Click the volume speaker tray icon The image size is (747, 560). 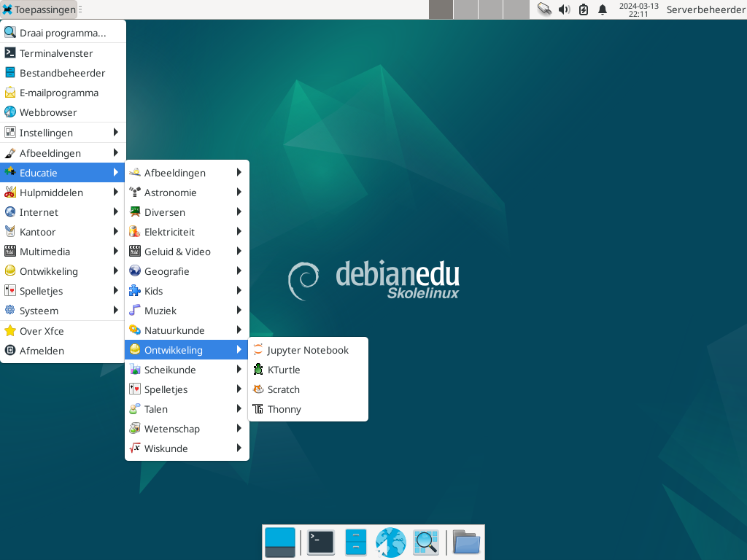click(x=564, y=9)
